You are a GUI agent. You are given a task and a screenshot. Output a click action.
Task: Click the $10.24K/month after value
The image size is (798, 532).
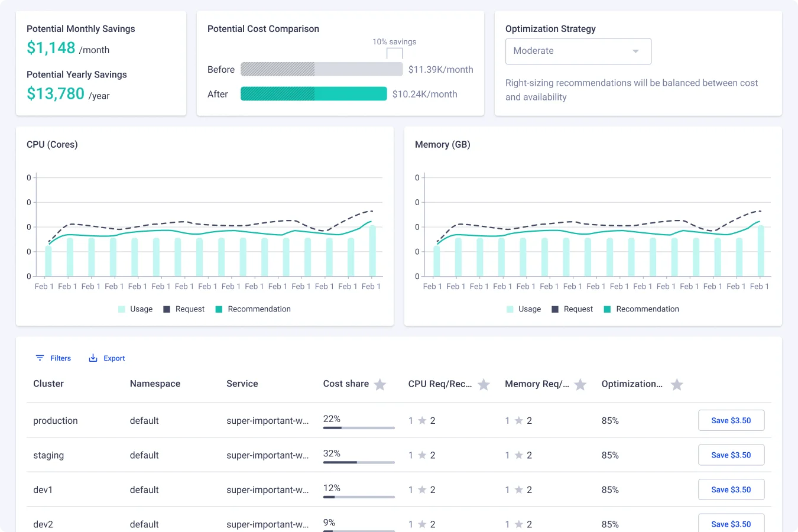click(x=425, y=94)
